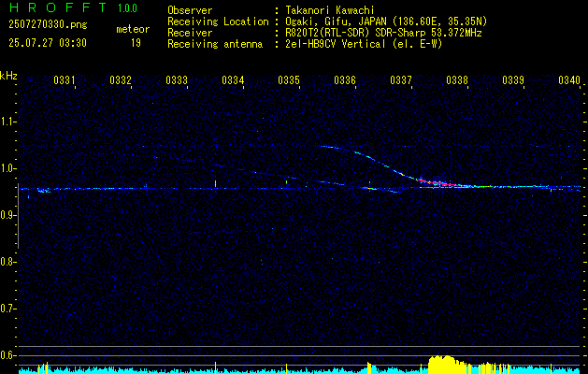This screenshot has width=588, height=374.
Task: Click the kHz axis unit label
Action: (8, 76)
